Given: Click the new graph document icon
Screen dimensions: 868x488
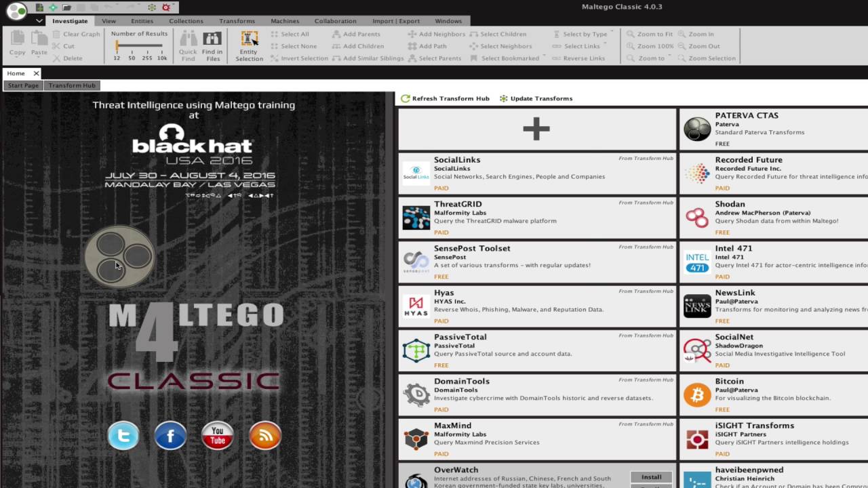Looking at the screenshot, I should [40, 7].
